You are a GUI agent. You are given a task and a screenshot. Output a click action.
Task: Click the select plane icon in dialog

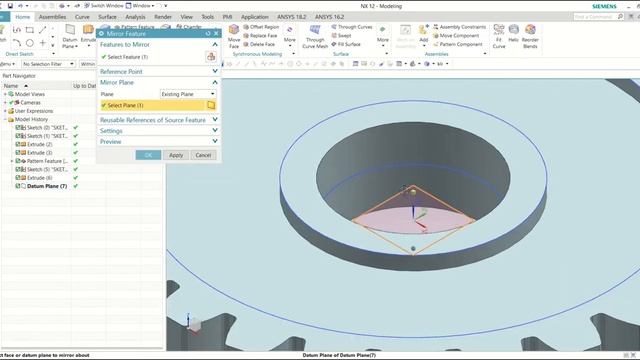(211, 105)
